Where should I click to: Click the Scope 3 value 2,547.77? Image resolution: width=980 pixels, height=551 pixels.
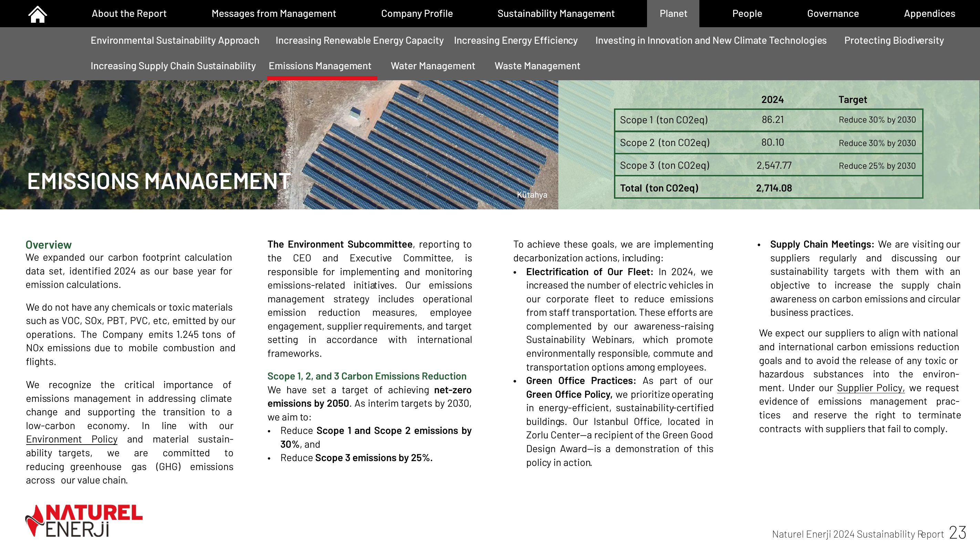(774, 165)
